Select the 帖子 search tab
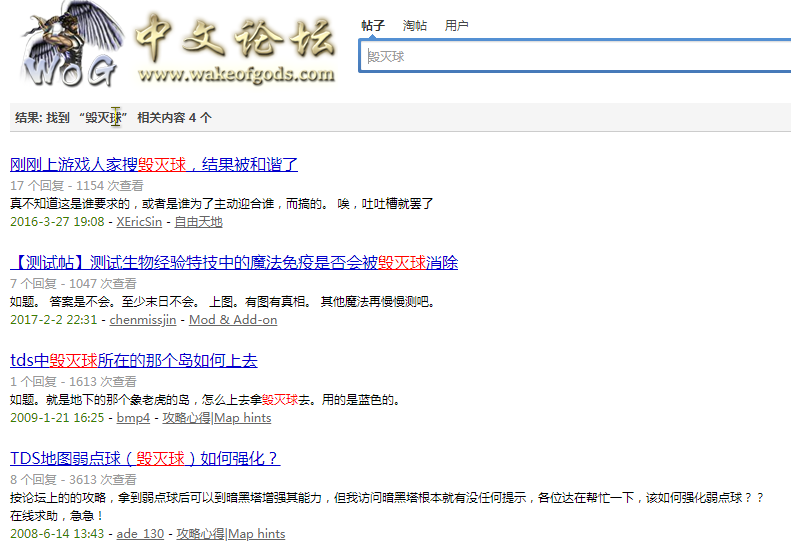This screenshot has height=546, width=791. click(373, 25)
